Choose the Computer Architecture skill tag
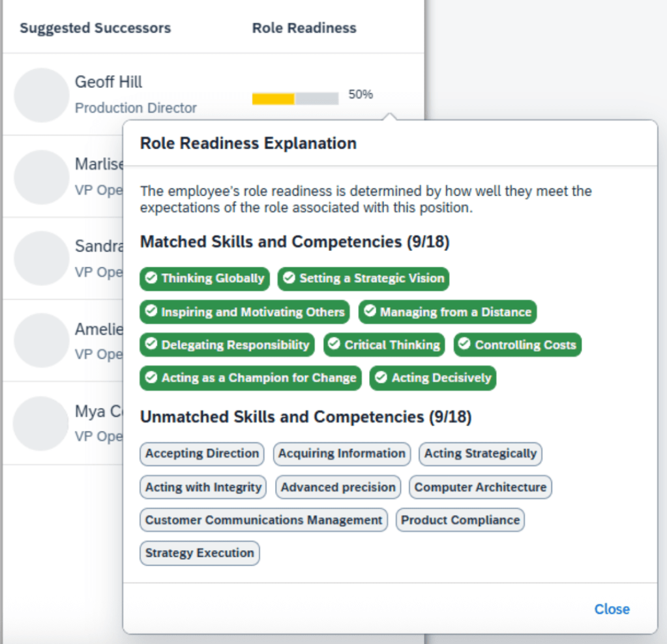 pos(480,487)
